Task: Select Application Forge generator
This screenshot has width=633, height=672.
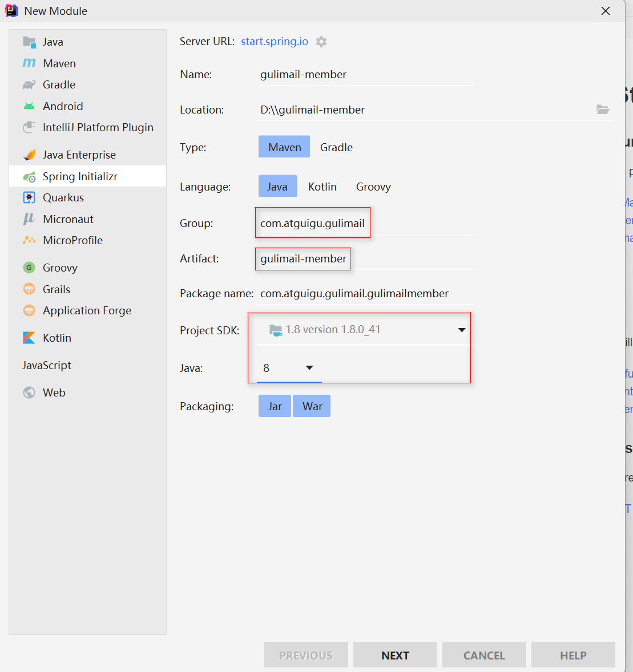Action: point(87,311)
